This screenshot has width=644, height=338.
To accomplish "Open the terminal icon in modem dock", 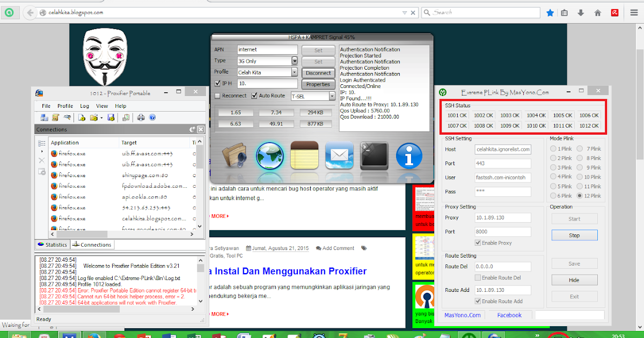I will [374, 156].
